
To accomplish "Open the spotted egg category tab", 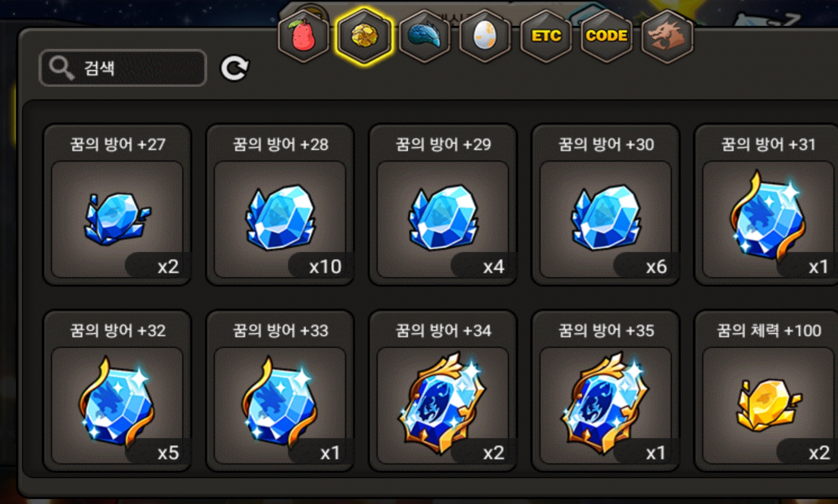I will click(485, 36).
